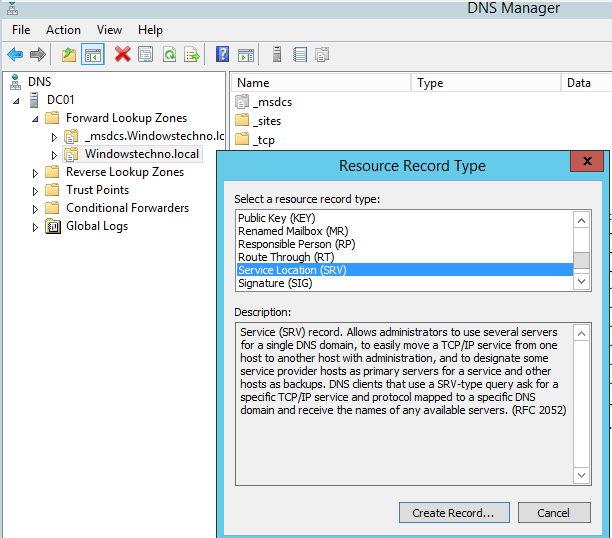Screen dimensions: 612x538
Task: Toggle the Show/Hide Action Pane icon
Action: pos(246,54)
